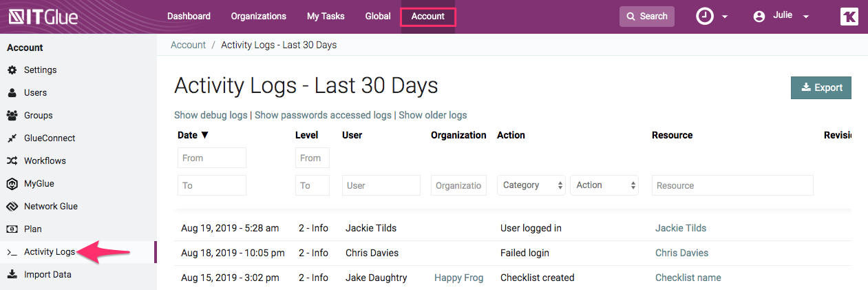This screenshot has height=290, width=868.
Task: Open the Organizations menu
Action: 259,17
